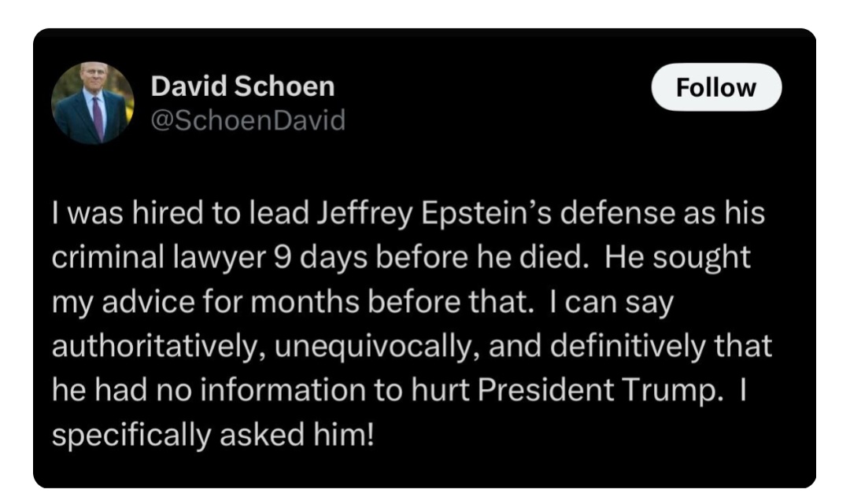Click the Follow button
The width and height of the screenshot is (850, 504).
716,87
